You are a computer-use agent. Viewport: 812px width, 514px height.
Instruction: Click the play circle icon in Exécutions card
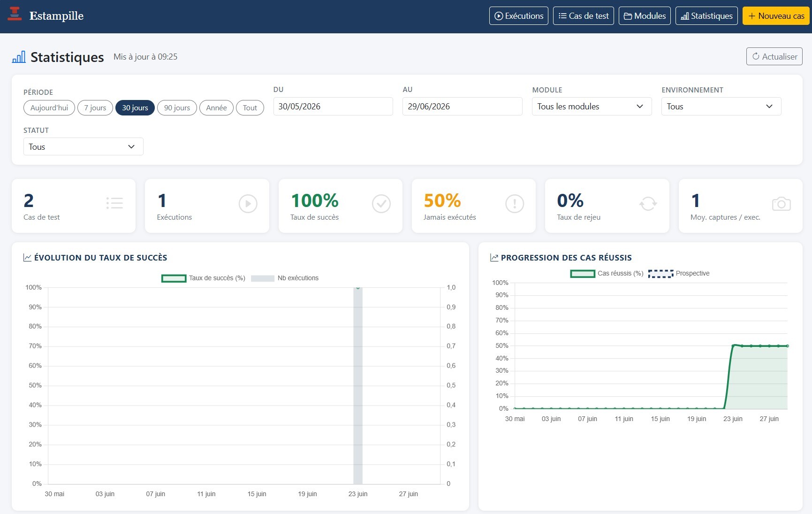[x=248, y=204]
